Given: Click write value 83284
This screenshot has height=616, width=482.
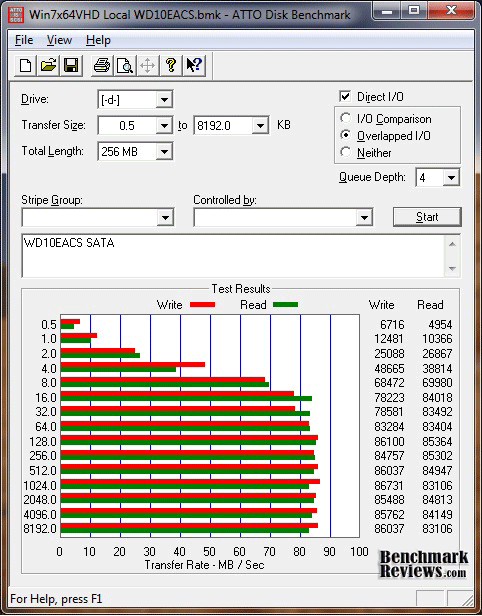Looking at the screenshot, I should tap(389, 427).
